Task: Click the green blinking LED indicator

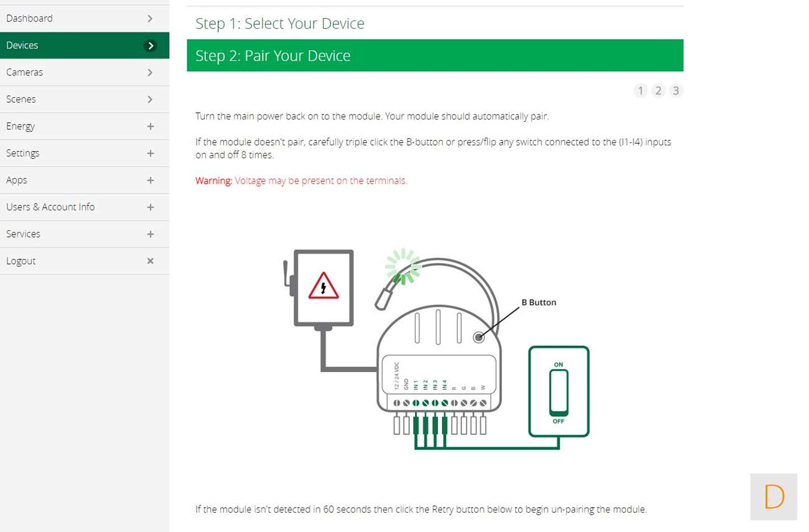Action: pos(403,266)
